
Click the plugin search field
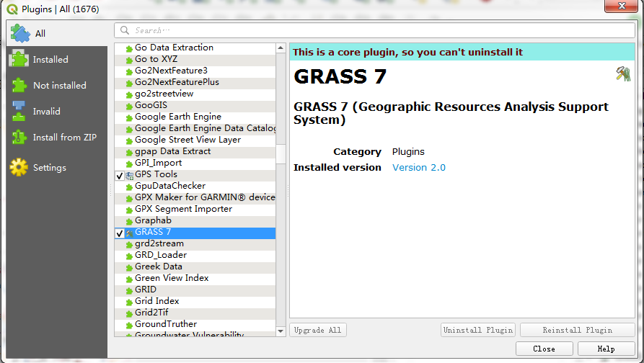pyautogui.click(x=374, y=30)
